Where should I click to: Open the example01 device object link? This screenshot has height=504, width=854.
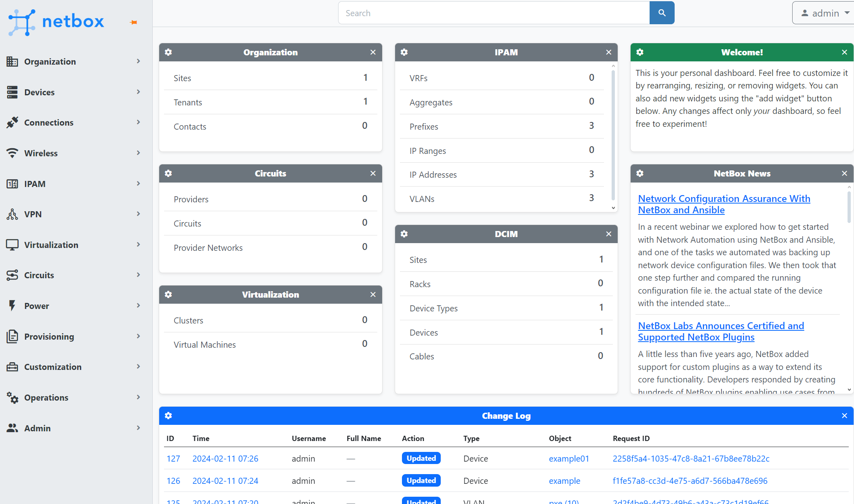coord(569,458)
